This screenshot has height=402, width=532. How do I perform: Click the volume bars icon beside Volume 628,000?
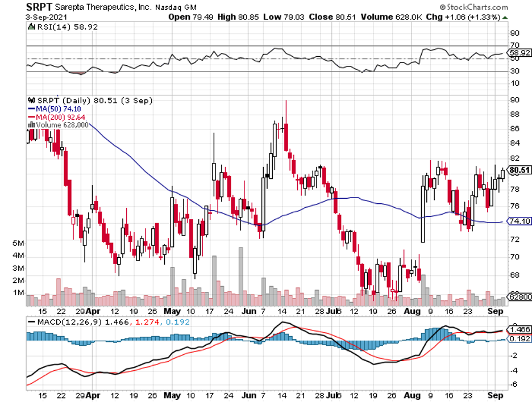pyautogui.click(x=32, y=125)
